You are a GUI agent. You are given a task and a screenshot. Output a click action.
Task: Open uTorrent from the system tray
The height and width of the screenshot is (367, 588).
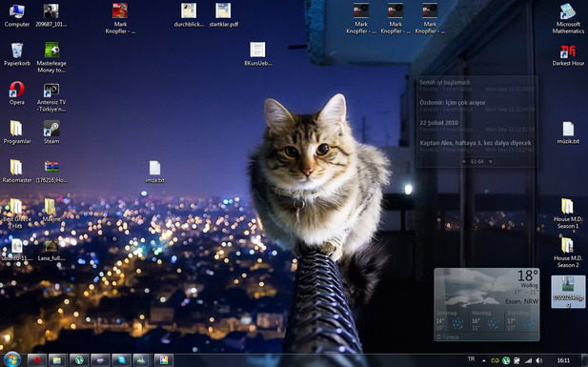tap(506, 360)
